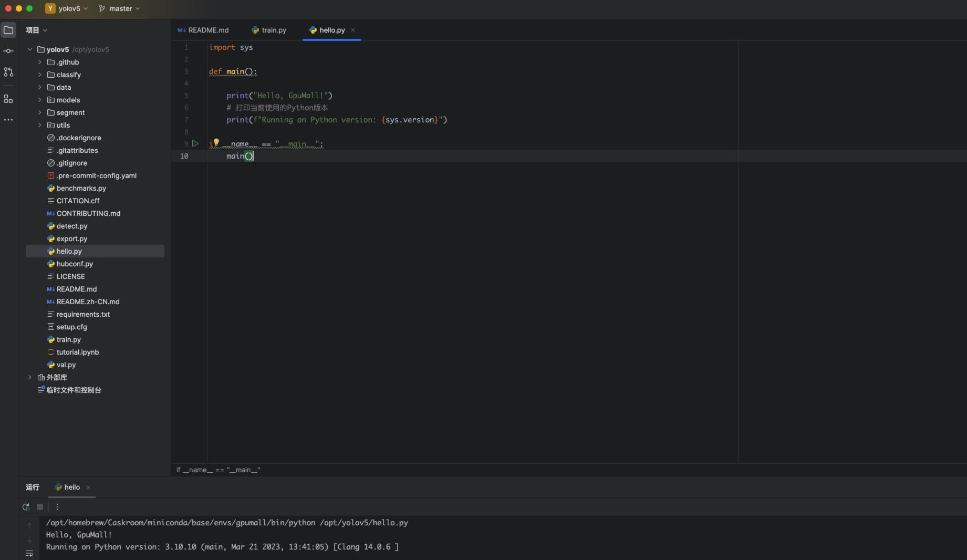Viewport: 967px width, 560px height.
Task: Click the run gutter arrow at line 9
Action: point(195,143)
